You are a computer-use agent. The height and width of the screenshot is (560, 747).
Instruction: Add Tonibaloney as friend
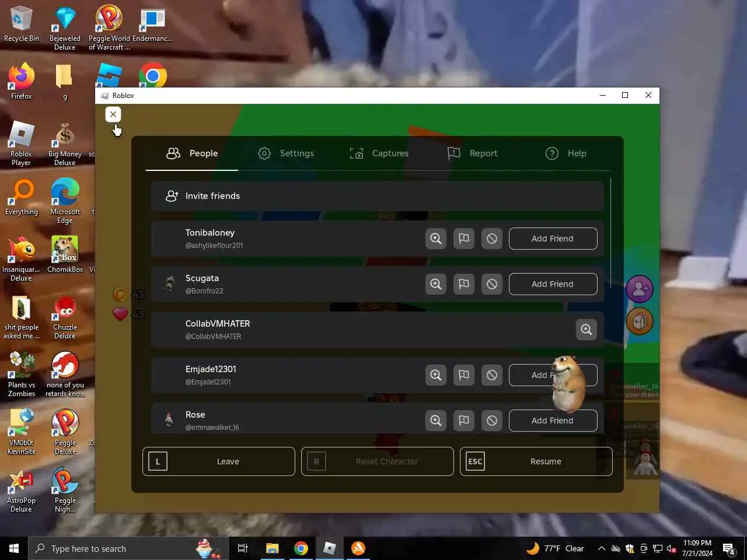(x=553, y=239)
